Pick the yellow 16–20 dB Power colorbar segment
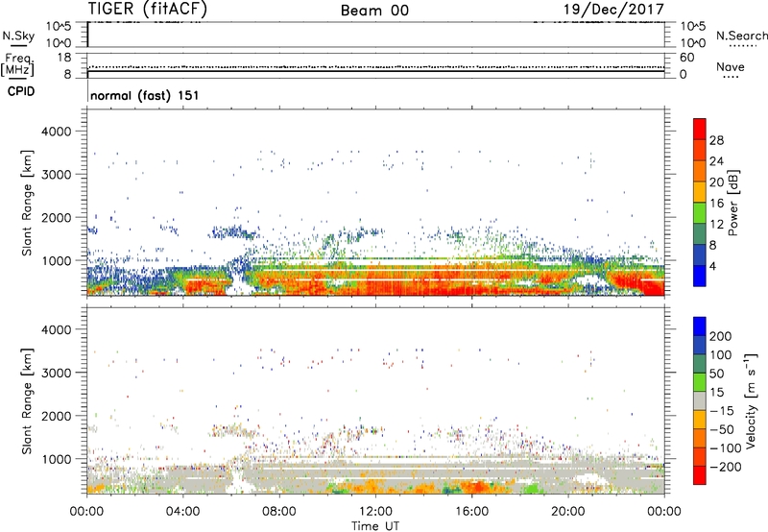The width and height of the screenshot is (768, 532). click(x=700, y=192)
